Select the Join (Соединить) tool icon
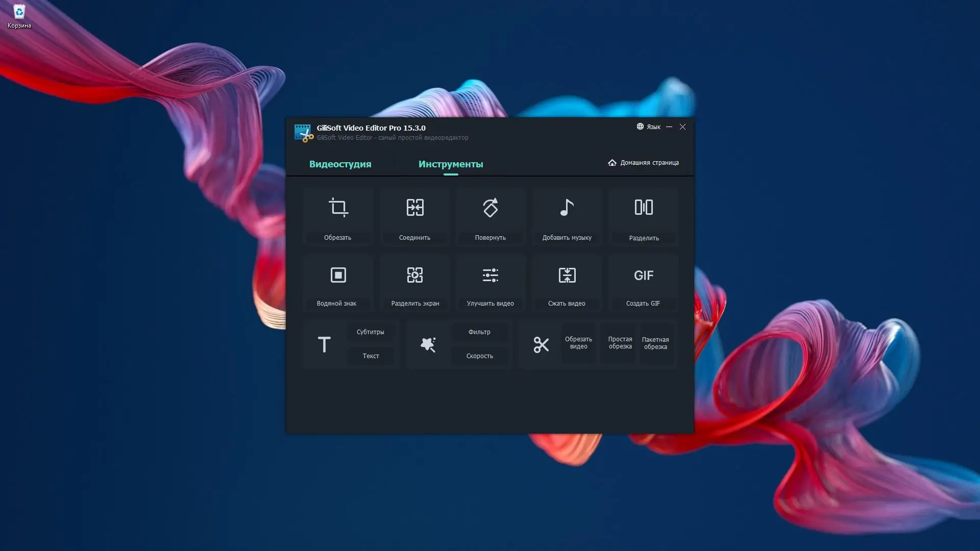This screenshot has width=980, height=551. [x=414, y=208]
